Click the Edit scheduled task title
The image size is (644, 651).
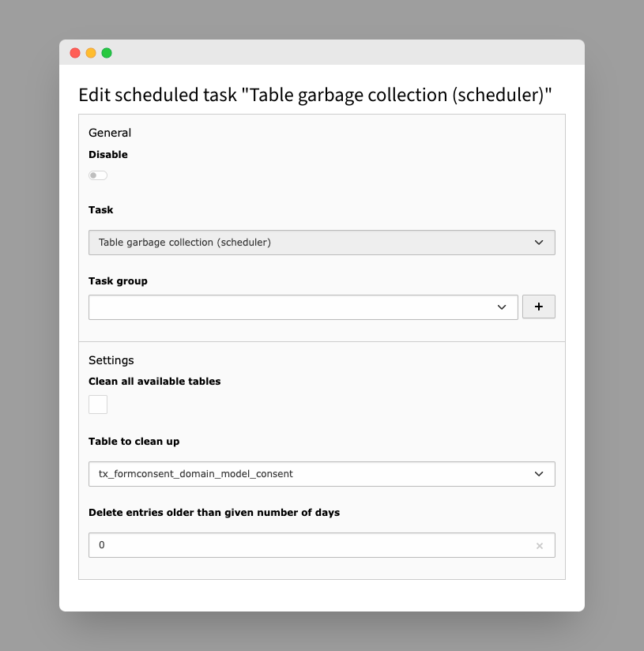tap(314, 95)
